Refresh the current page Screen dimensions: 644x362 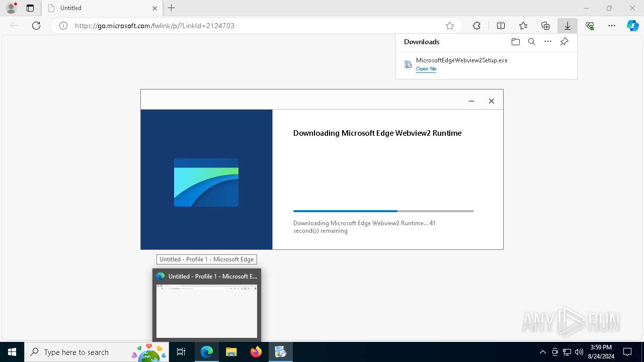36,26
